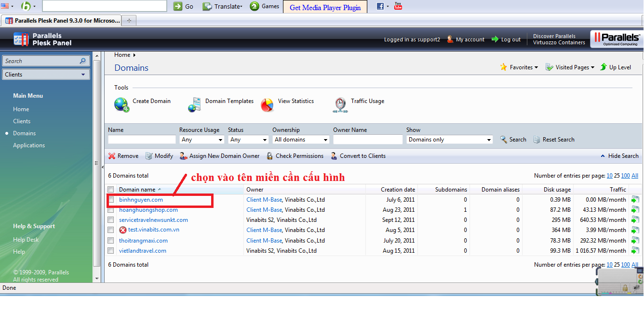Click green arrow icon in thoitrangmaxi.com row

[x=635, y=241]
